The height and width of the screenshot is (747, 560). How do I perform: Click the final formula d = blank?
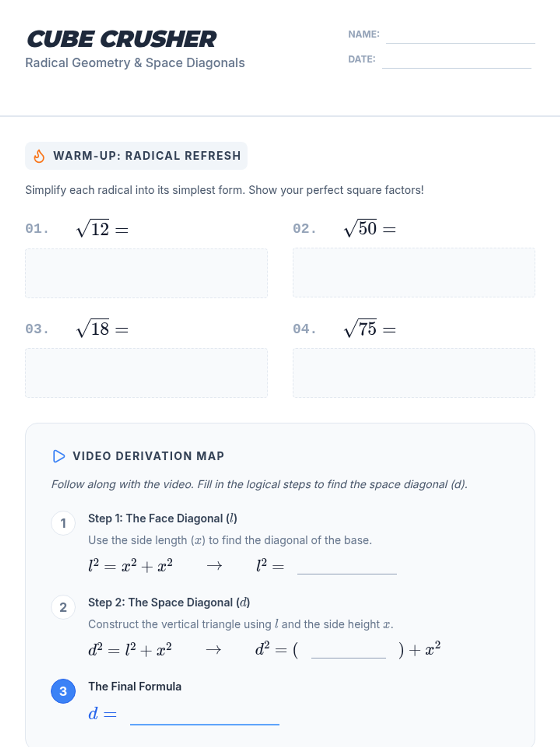coord(204,717)
